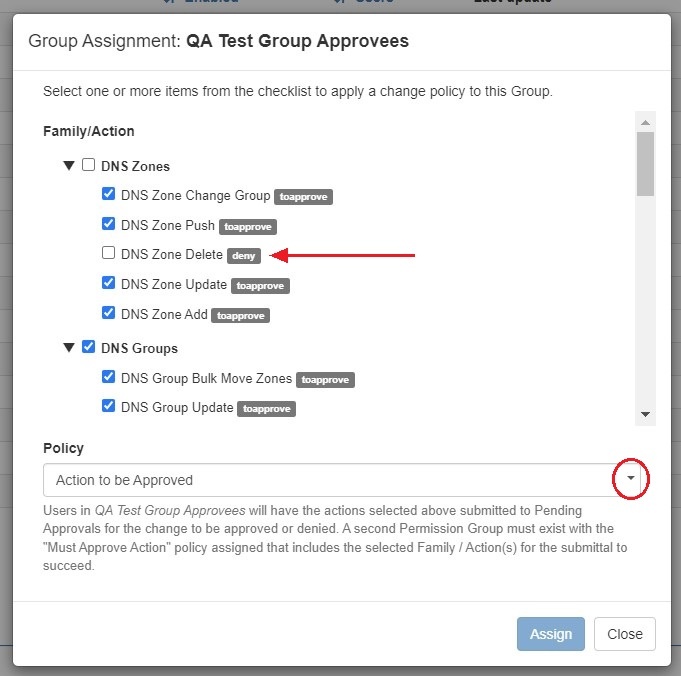The height and width of the screenshot is (676, 681).
Task: Open the Policy dropdown arrow
Action: [630, 480]
